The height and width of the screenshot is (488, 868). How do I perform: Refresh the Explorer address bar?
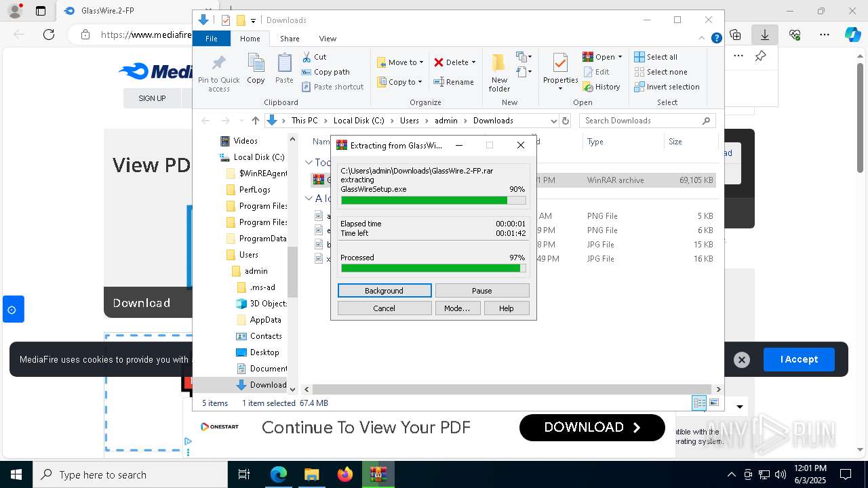coord(566,121)
